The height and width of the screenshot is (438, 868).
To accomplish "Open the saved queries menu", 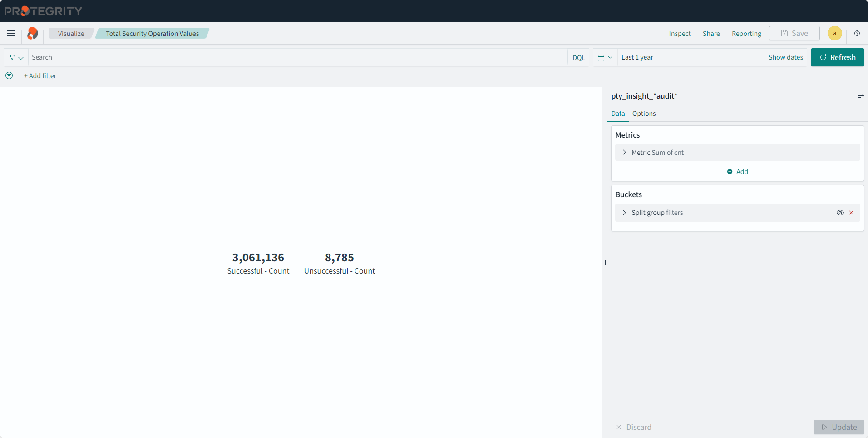I will tap(16, 58).
